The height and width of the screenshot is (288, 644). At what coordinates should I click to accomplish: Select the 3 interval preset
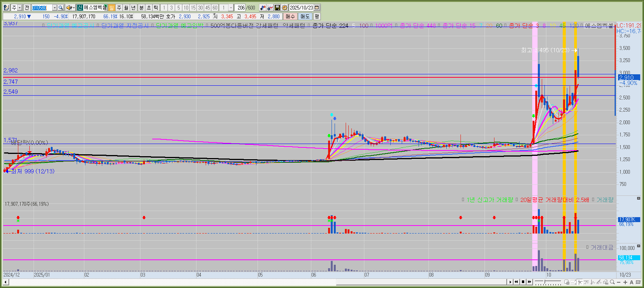pos(171,8)
